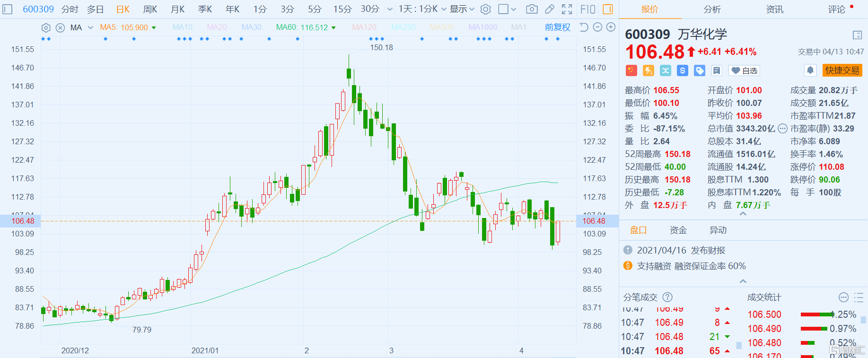868x358 pixels.
Task: Switch to 周K chart tab
Action: pos(150,9)
